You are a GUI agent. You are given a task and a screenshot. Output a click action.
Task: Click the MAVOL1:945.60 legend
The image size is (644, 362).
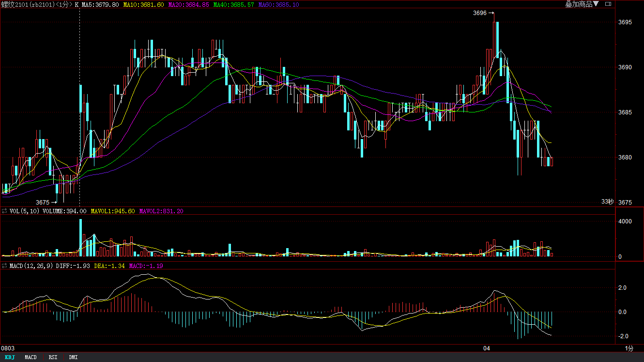click(113, 211)
